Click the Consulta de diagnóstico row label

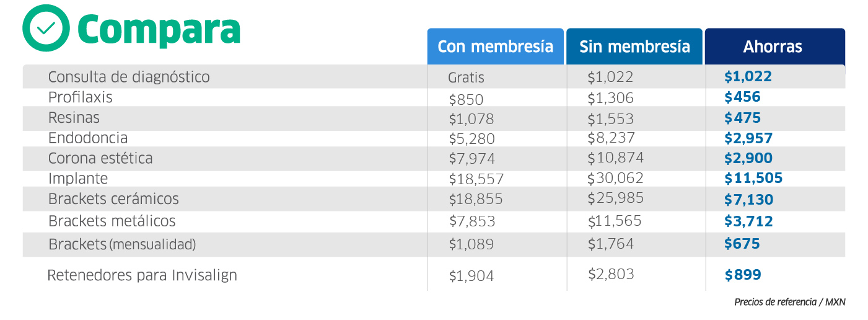click(x=129, y=77)
